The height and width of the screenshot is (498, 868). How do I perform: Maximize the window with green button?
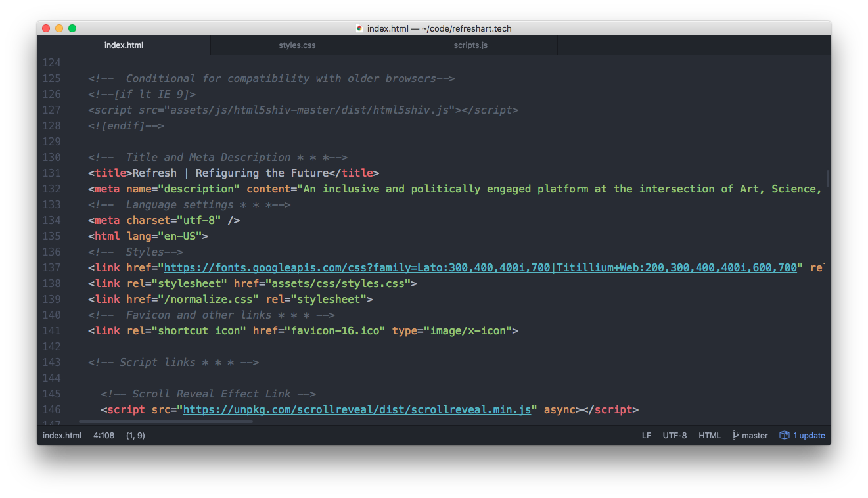(72, 28)
